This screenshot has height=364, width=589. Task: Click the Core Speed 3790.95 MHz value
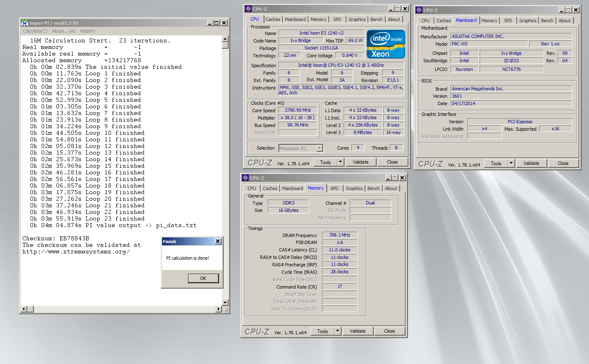(298, 110)
